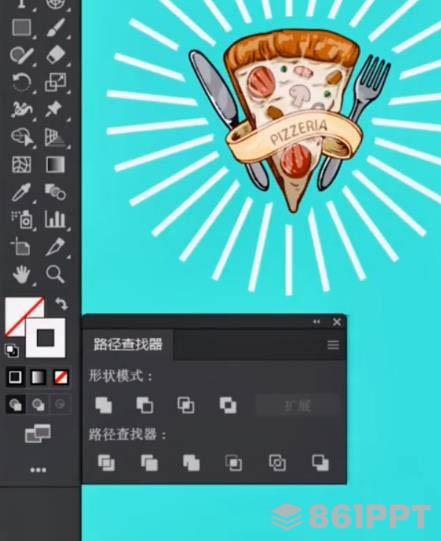Image resolution: width=441 pixels, height=541 pixels.
Task: Click the stroke color swatch
Action: coord(46,338)
